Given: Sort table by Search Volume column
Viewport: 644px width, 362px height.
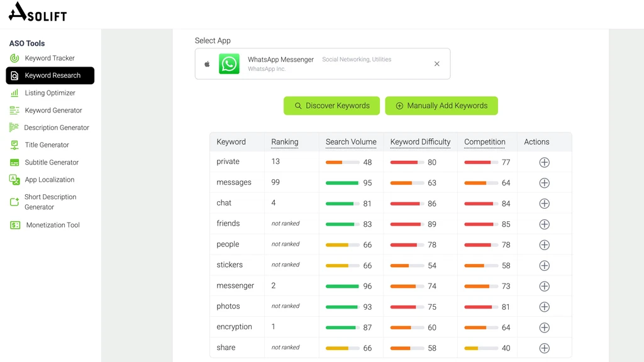Looking at the screenshot, I should (x=351, y=142).
